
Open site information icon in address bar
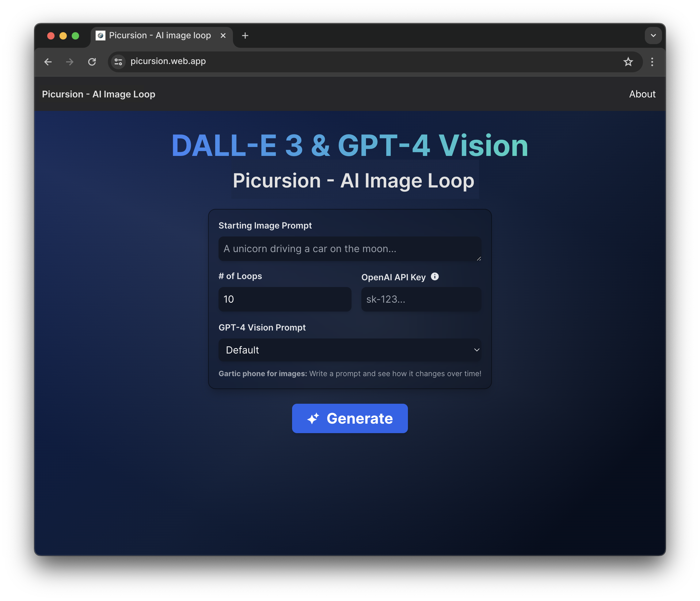[x=118, y=62]
